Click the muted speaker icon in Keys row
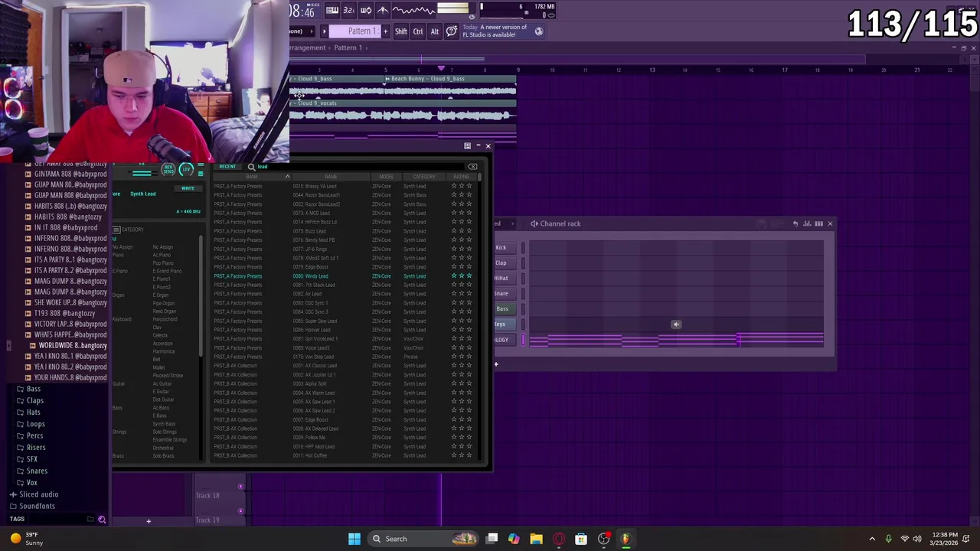Screen dimensions: 980x551 [676, 324]
